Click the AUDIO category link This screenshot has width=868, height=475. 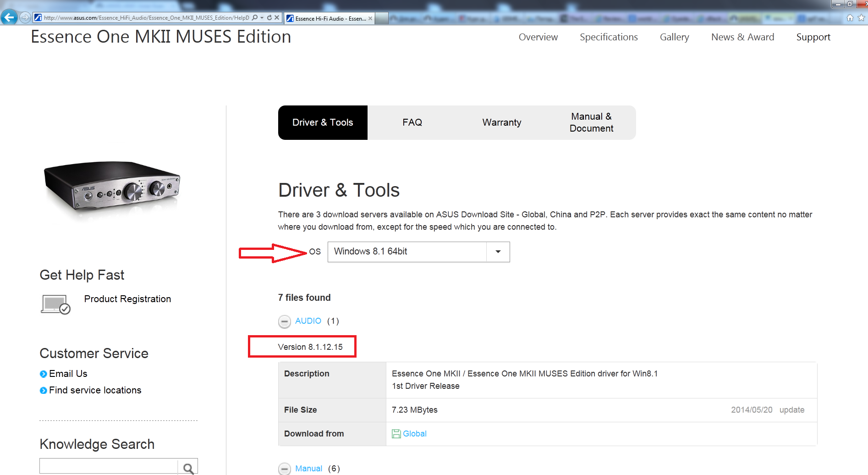[x=308, y=321]
